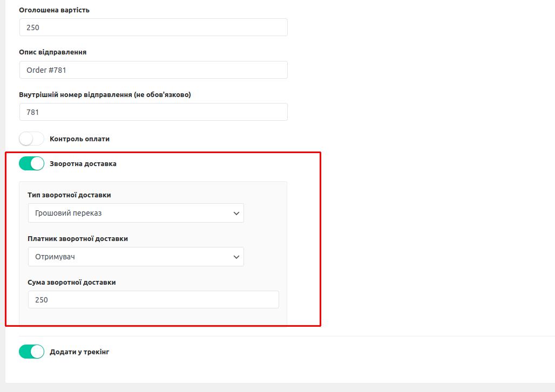
Task: Click the chevron arrow in Отримувач select
Action: (x=236, y=257)
